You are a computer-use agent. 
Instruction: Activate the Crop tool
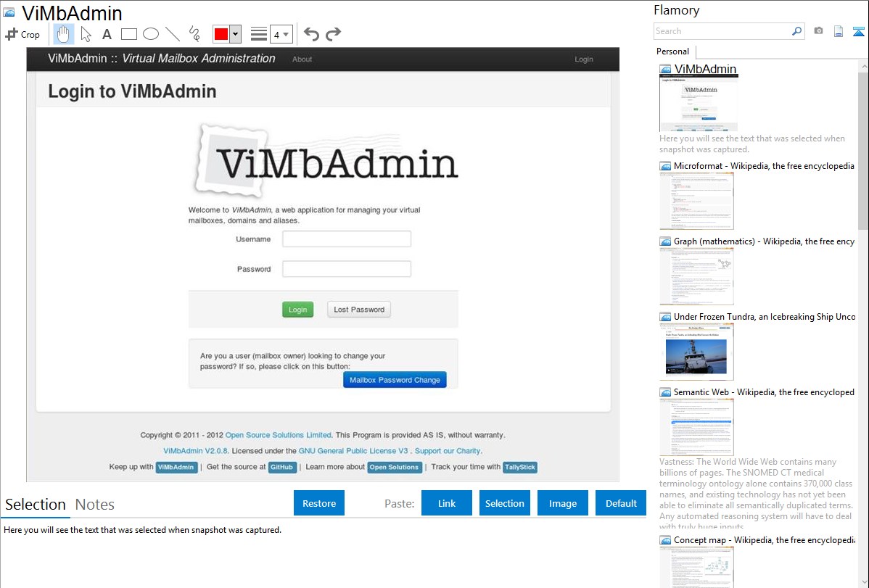click(x=22, y=34)
